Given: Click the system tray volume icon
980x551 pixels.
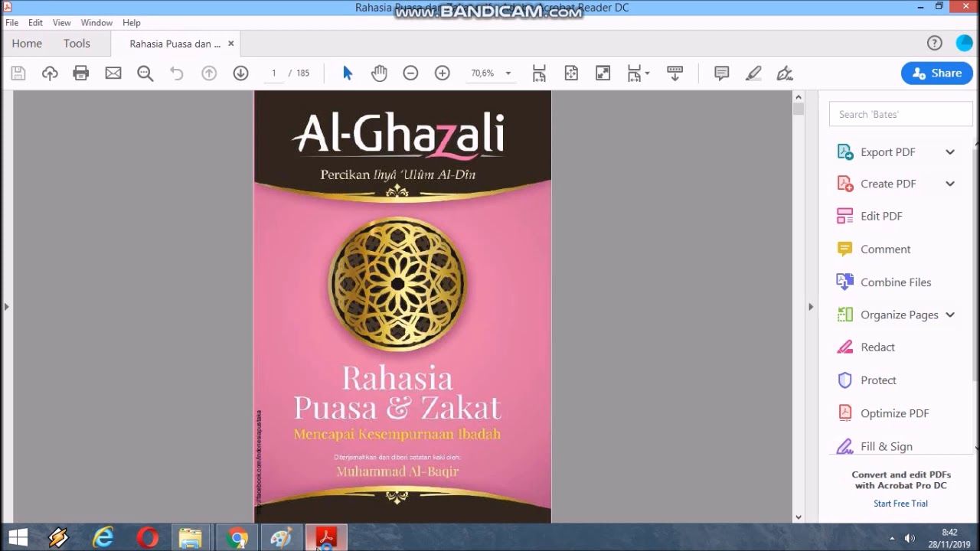Looking at the screenshot, I should coord(910,538).
